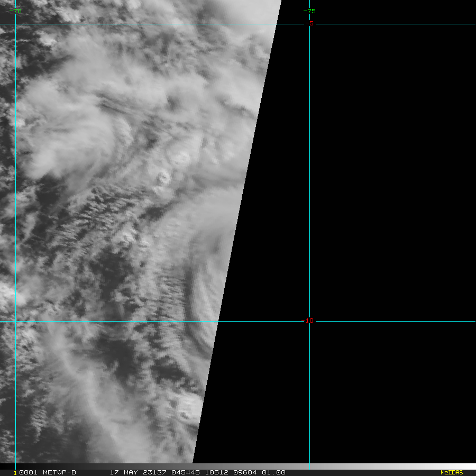476x476 pixels.
Task: Click the green -75 longitude label
Action: pos(309,11)
